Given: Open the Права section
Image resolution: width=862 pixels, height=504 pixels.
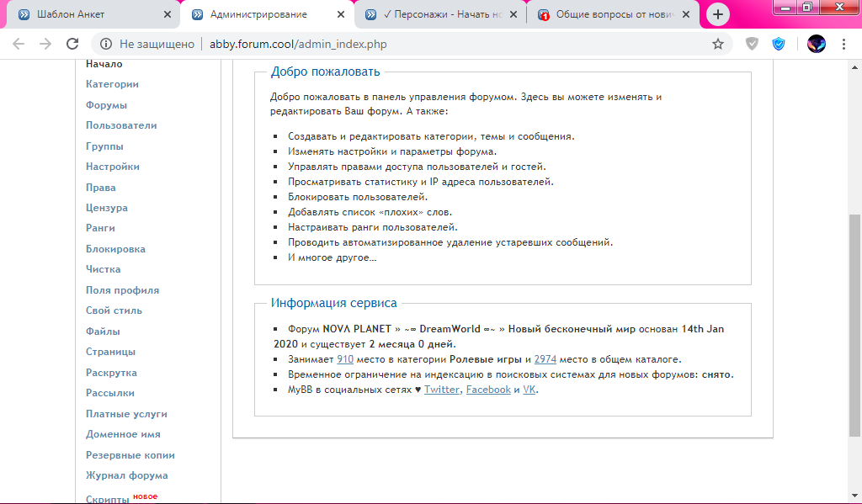Looking at the screenshot, I should click(101, 188).
